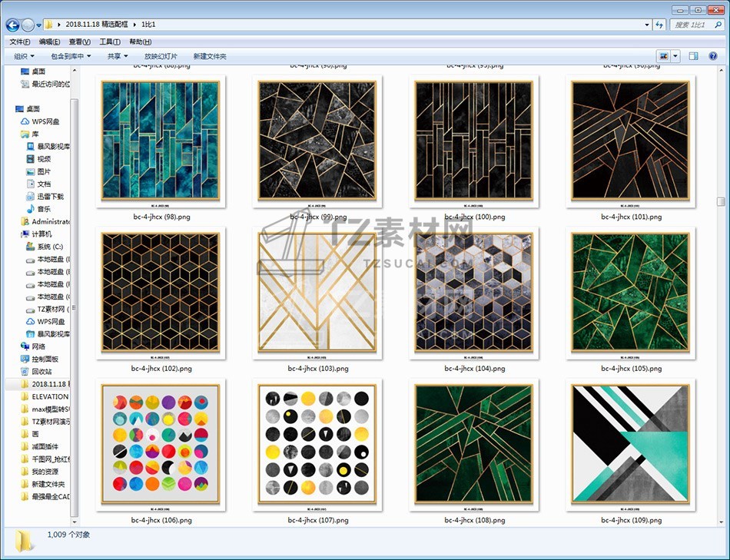
Task: Expand the Share with dropdown
Action: (118, 56)
